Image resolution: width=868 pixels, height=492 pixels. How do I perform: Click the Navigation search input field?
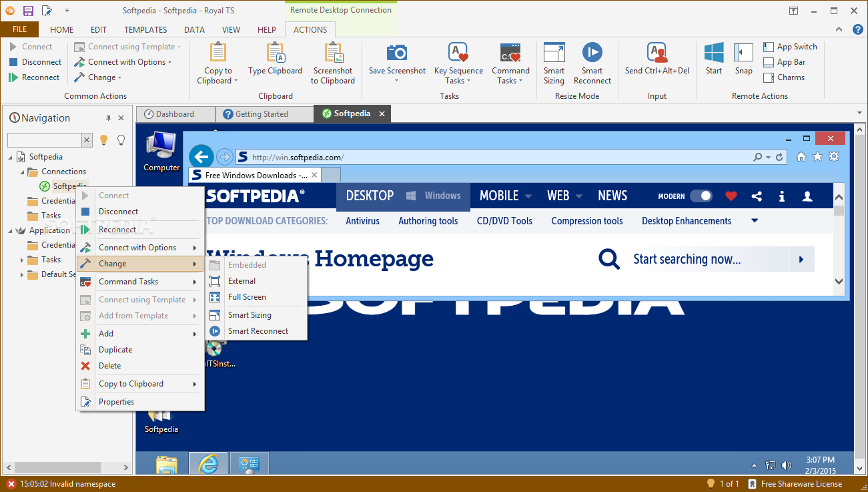[44, 140]
